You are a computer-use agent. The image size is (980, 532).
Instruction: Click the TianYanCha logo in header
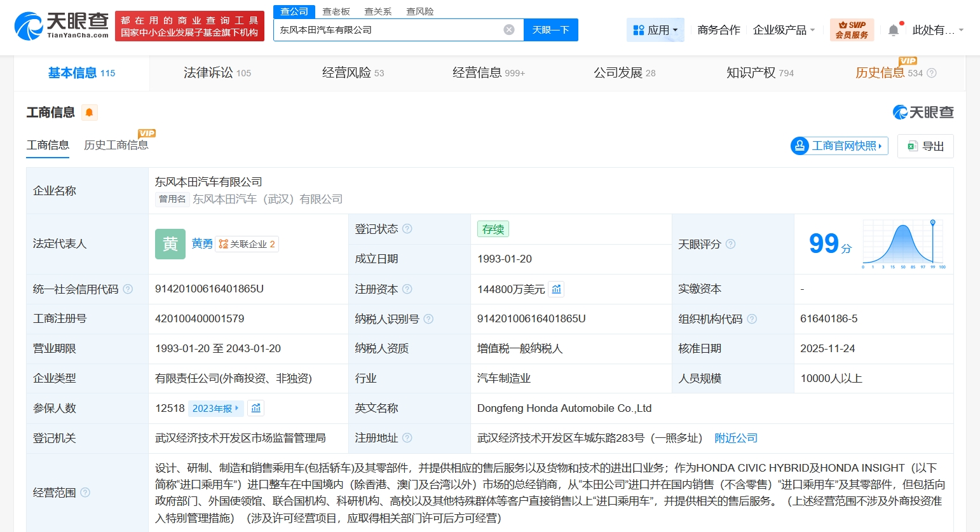[62, 25]
